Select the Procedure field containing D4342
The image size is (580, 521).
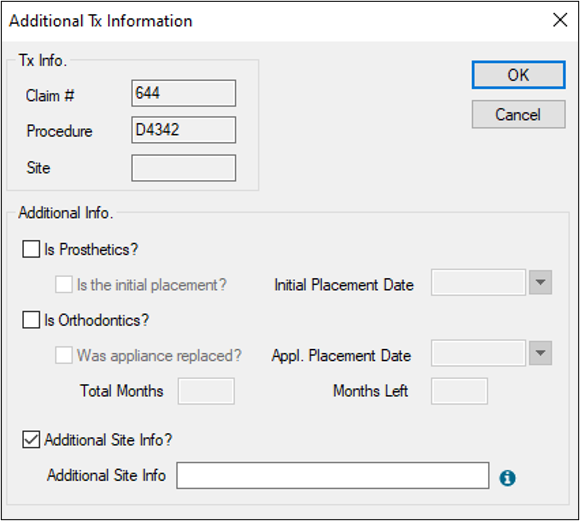click(x=183, y=130)
